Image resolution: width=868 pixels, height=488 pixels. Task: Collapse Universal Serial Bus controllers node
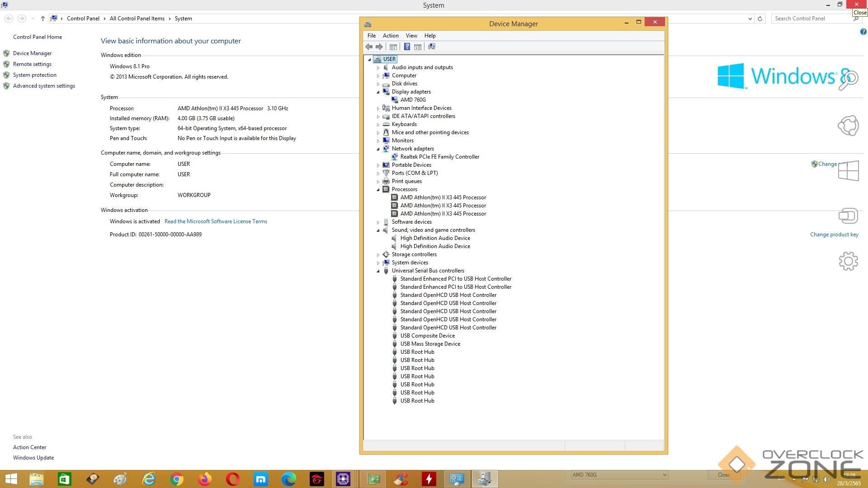click(378, 271)
